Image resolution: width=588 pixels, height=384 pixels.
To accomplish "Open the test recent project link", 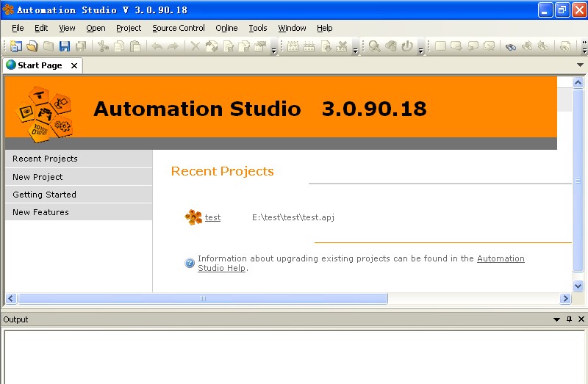I will 212,217.
